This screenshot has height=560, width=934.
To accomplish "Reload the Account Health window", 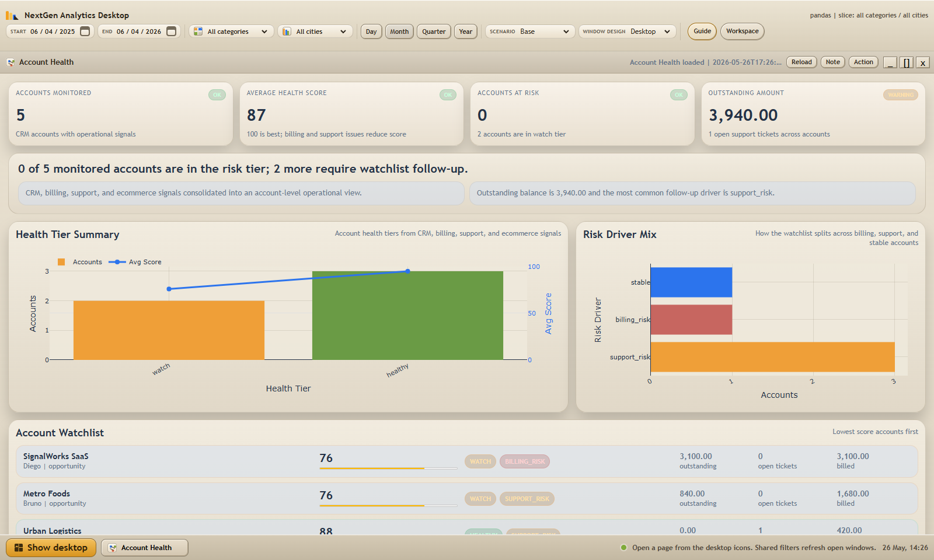I will point(801,62).
